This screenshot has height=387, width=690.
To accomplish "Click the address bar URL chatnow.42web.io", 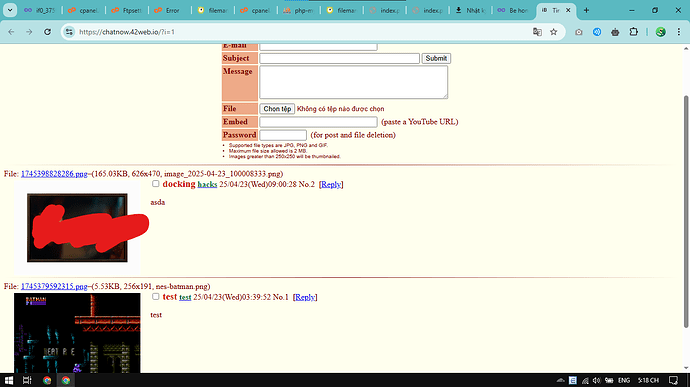I will (x=127, y=32).
